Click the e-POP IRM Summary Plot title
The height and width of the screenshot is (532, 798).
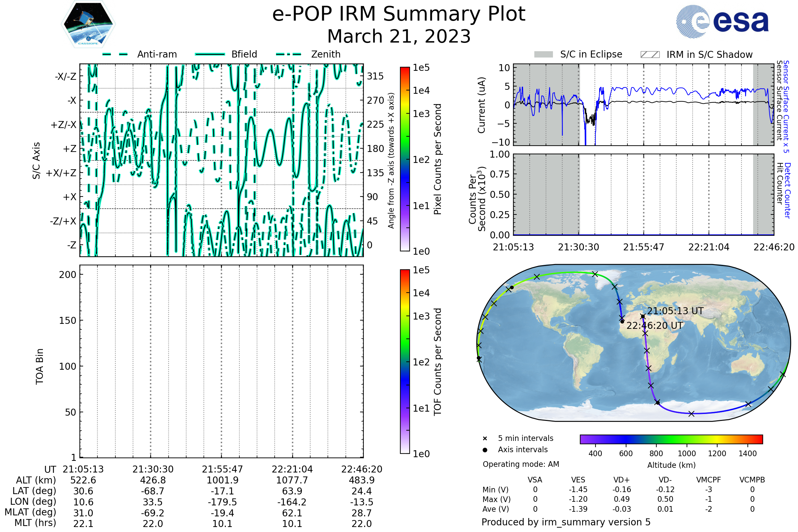[399, 14]
